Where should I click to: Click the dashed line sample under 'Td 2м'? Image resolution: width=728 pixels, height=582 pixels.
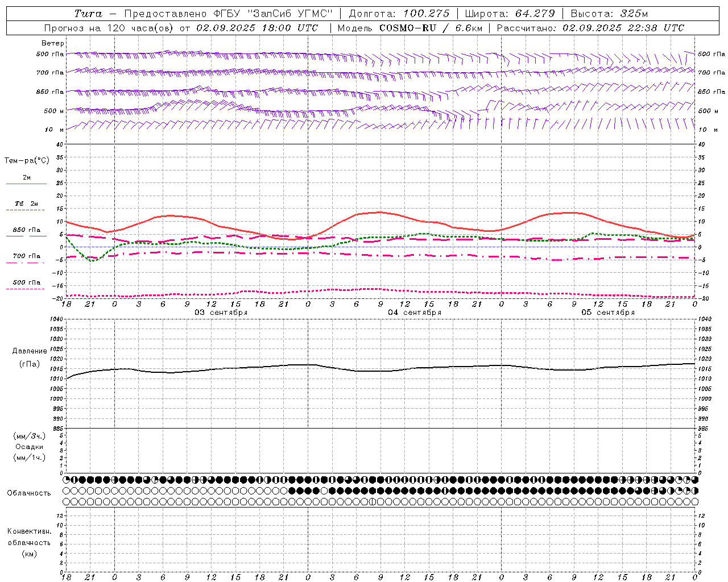coord(25,210)
